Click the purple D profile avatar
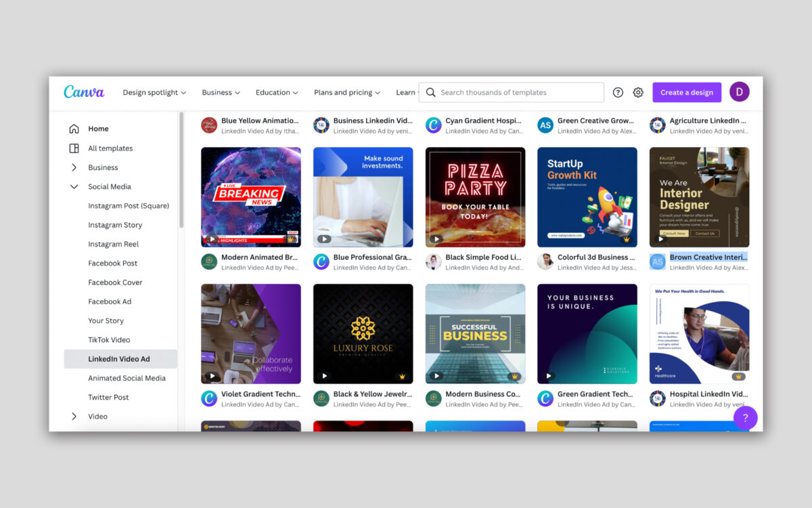 pos(739,91)
